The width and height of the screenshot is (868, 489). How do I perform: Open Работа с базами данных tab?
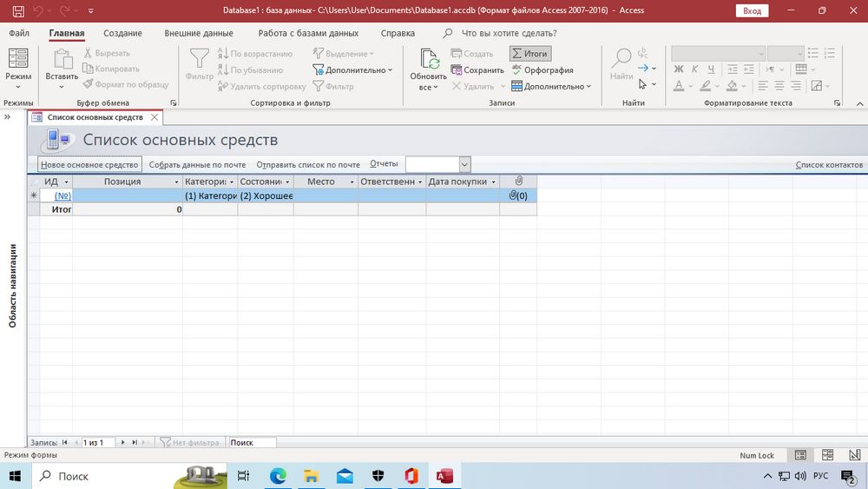[308, 33]
